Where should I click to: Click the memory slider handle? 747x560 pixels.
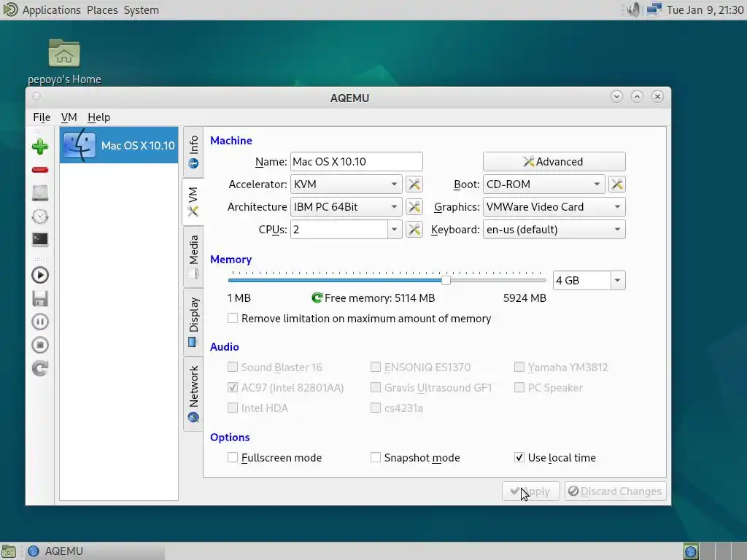tap(446, 281)
